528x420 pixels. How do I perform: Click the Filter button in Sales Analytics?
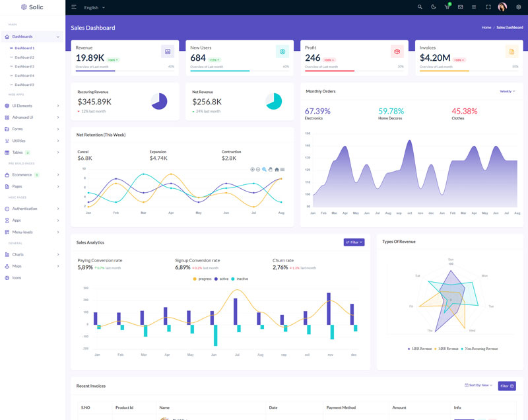tap(354, 242)
